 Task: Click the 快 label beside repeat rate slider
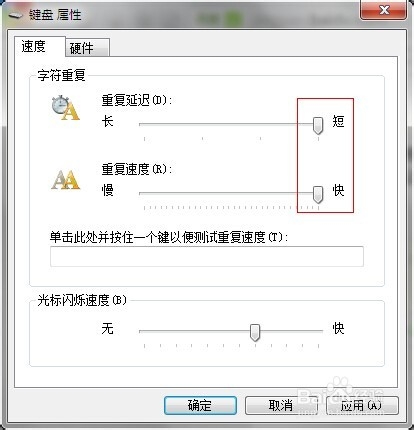(338, 190)
